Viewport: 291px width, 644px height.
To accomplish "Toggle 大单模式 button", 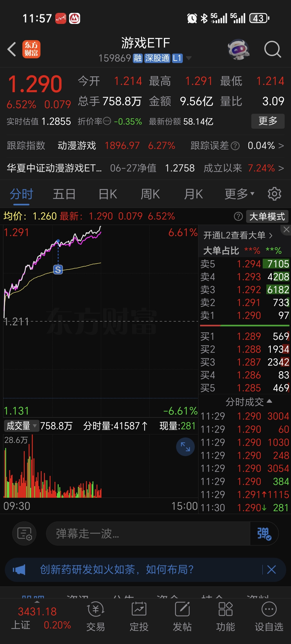I will click(x=267, y=216).
